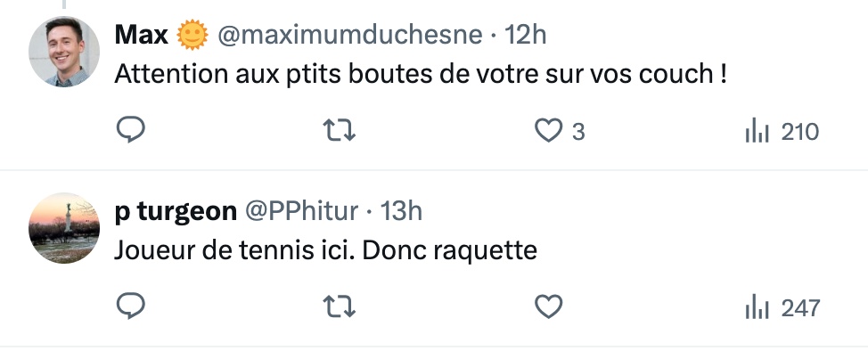Screen dimensions: 868x351
Task: Retweet Max's tweet
Action: pos(339,131)
